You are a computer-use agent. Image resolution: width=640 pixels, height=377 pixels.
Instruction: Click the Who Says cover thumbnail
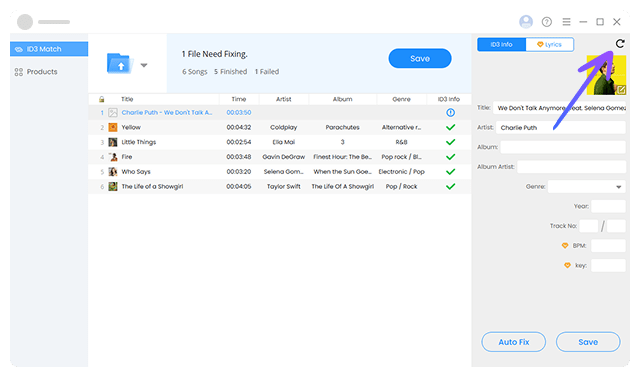[x=113, y=172]
